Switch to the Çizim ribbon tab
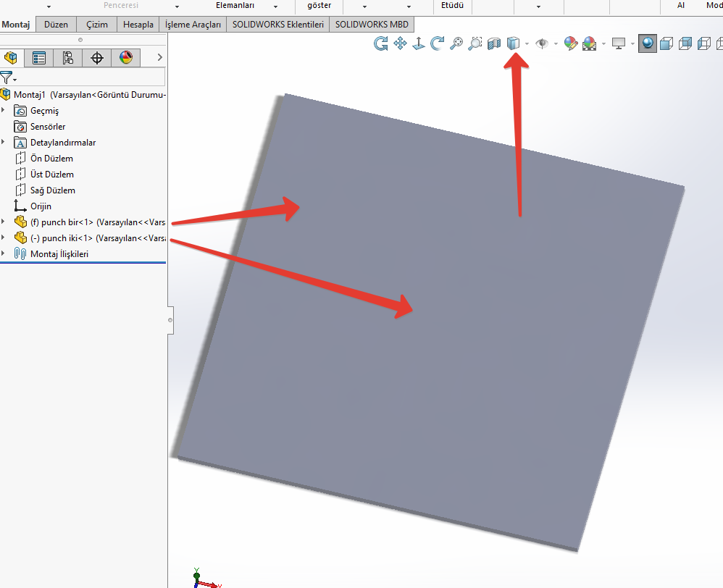This screenshot has height=588, width=723. (x=96, y=24)
